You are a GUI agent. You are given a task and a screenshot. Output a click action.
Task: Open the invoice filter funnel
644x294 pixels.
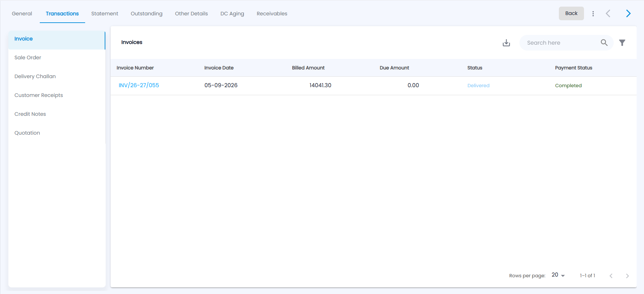622,43
